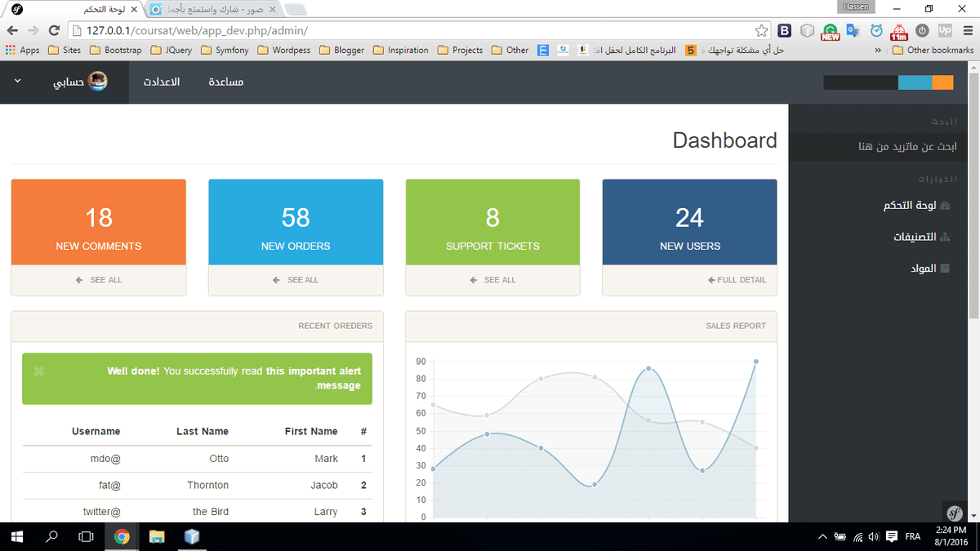Open the Chrome hamburger menu
Screen dimensions: 980x551
[966, 30]
